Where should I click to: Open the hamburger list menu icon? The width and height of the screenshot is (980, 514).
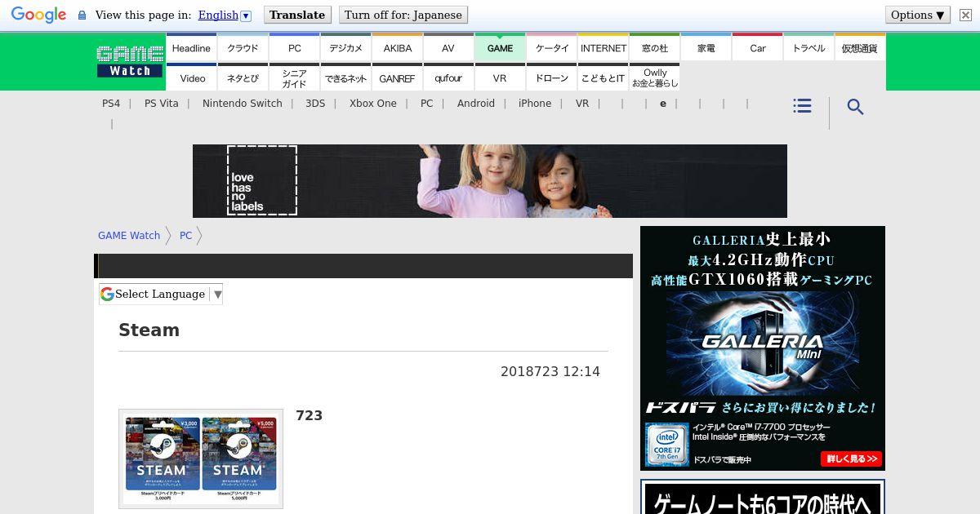pyautogui.click(x=802, y=106)
